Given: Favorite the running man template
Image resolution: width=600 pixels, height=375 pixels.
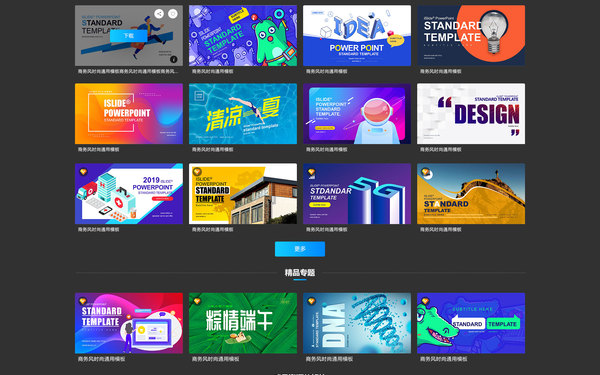Looking at the screenshot, I should coord(173,14).
